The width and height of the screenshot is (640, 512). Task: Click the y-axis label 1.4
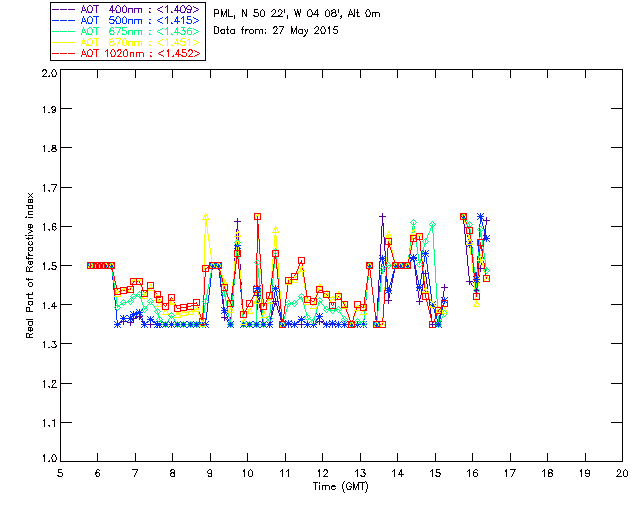[49, 305]
